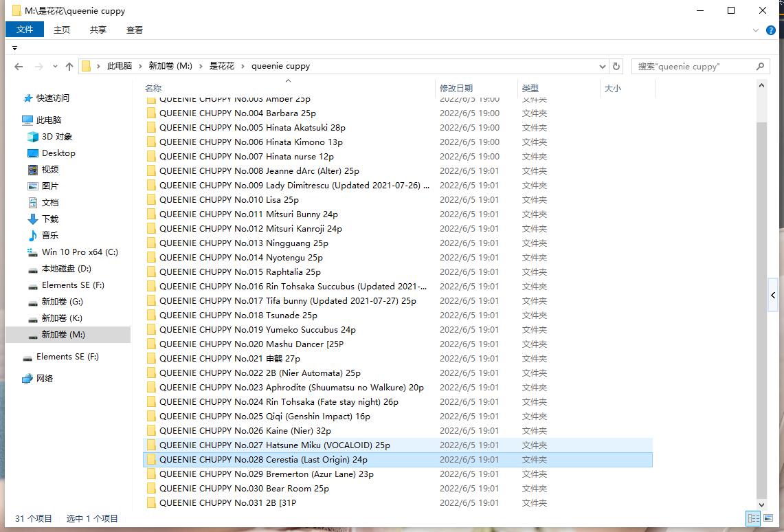Select Elements SE (F:) under 此电脑

66,285
